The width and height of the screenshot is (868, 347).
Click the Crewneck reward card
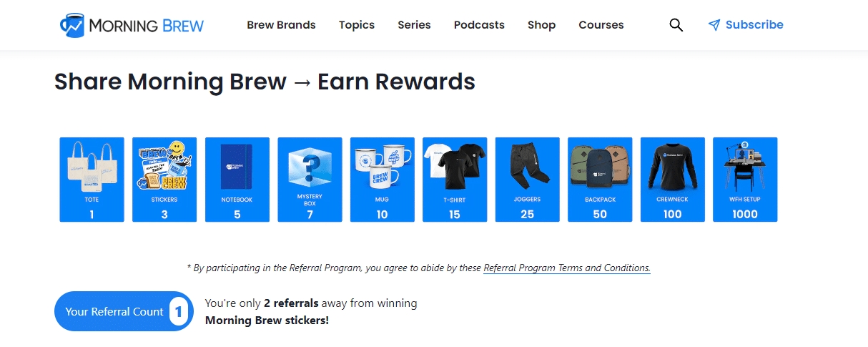tap(673, 180)
